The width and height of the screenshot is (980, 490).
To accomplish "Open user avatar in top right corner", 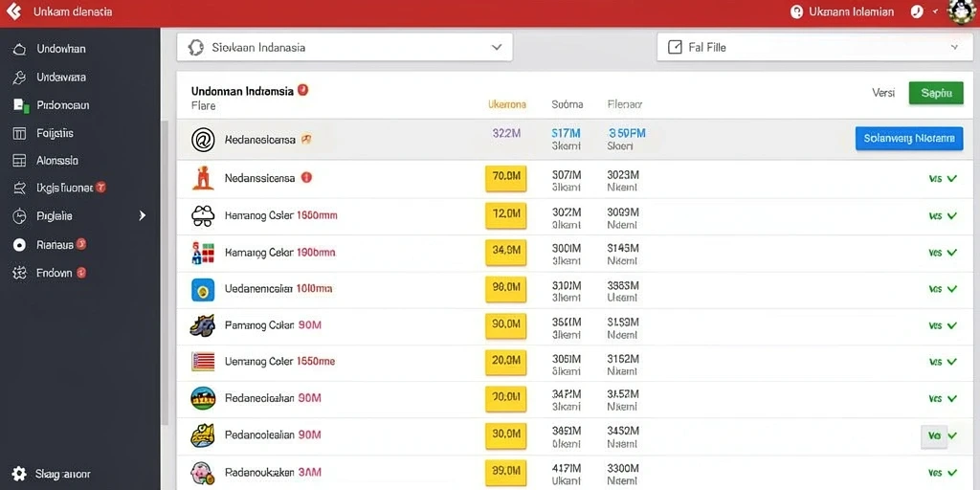I will pyautogui.click(x=962, y=11).
